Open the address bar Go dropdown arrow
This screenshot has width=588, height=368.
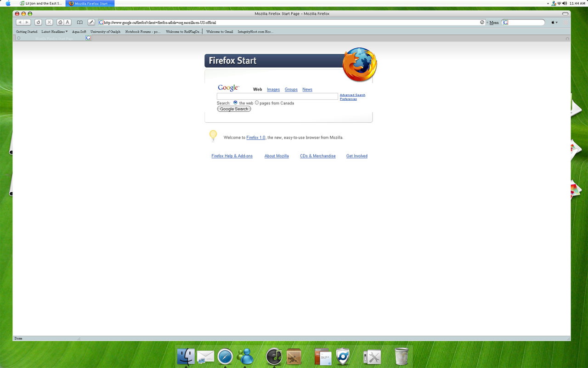click(482, 22)
